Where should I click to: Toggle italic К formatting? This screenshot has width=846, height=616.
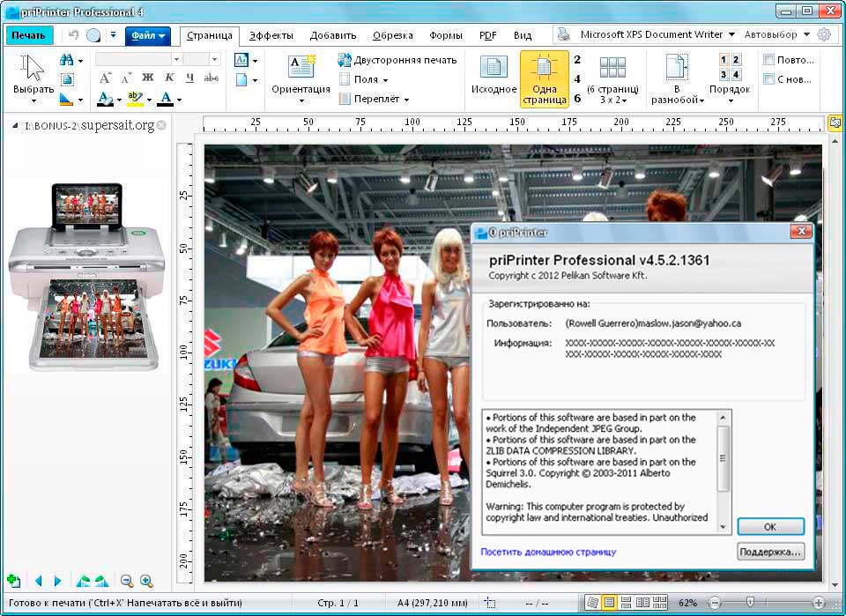tap(169, 78)
